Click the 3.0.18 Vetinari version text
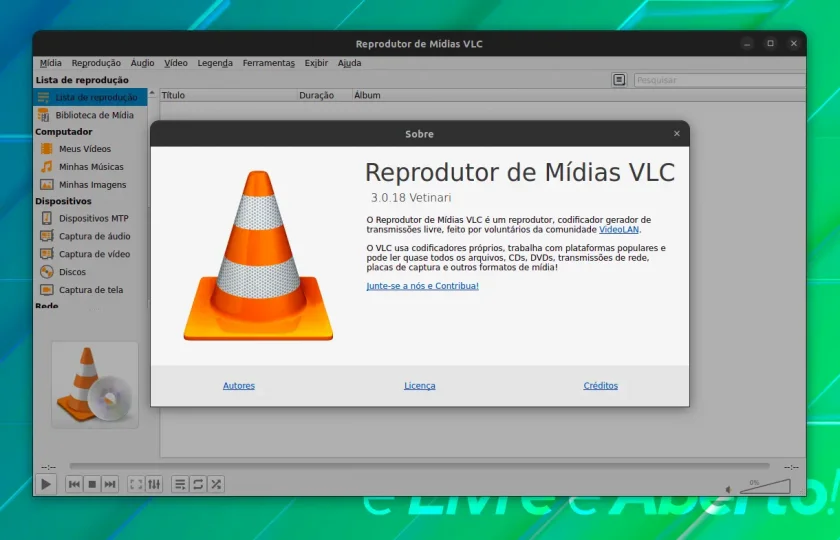Screen dimensions: 840x540 point(411,198)
